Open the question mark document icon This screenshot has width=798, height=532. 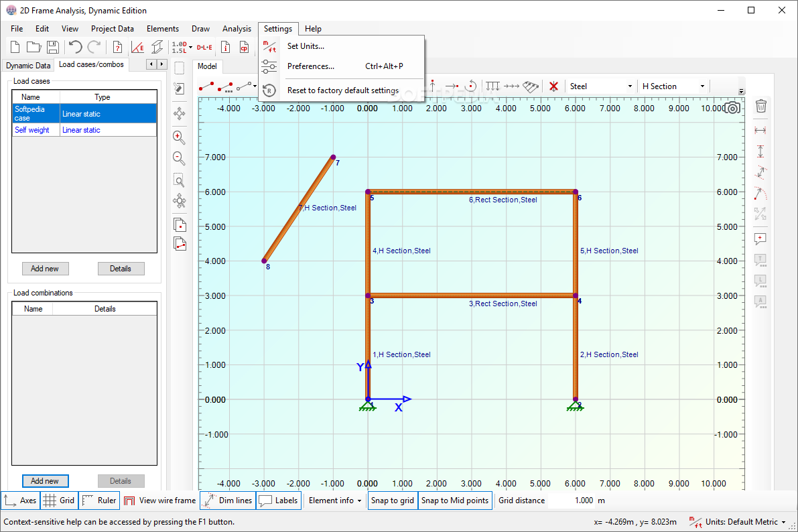[117, 48]
